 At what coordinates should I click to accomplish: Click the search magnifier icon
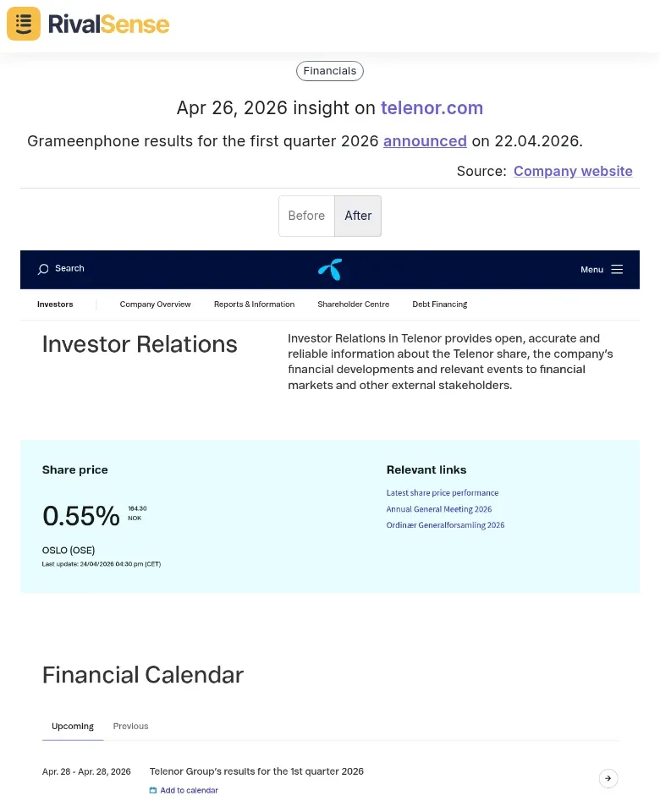pos(43,269)
